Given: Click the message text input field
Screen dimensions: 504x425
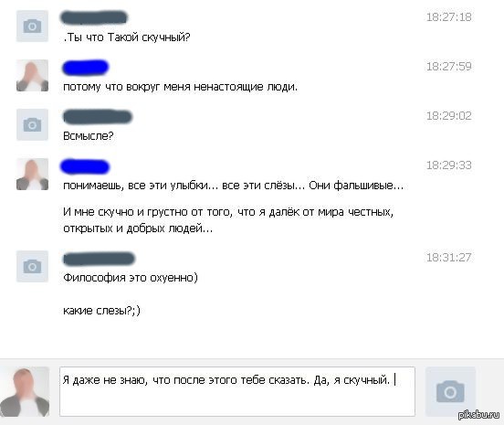Looking at the screenshot, I should (237, 391).
